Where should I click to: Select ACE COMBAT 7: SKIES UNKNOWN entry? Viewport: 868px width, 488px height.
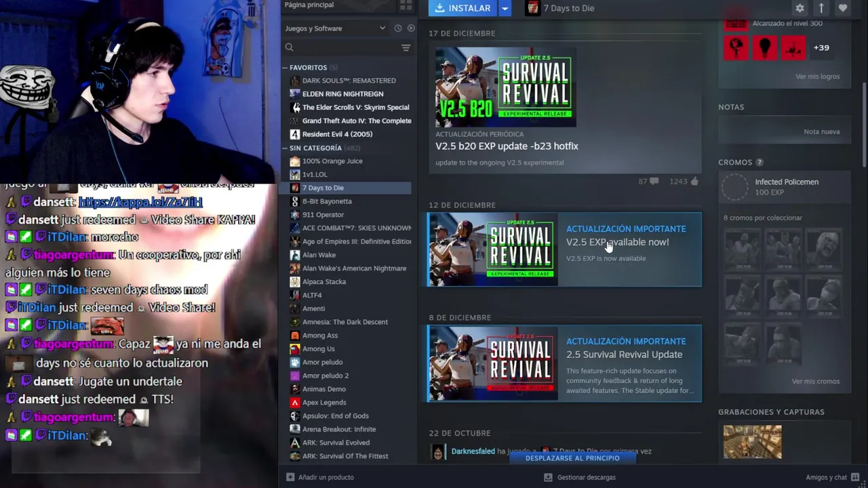(x=357, y=228)
